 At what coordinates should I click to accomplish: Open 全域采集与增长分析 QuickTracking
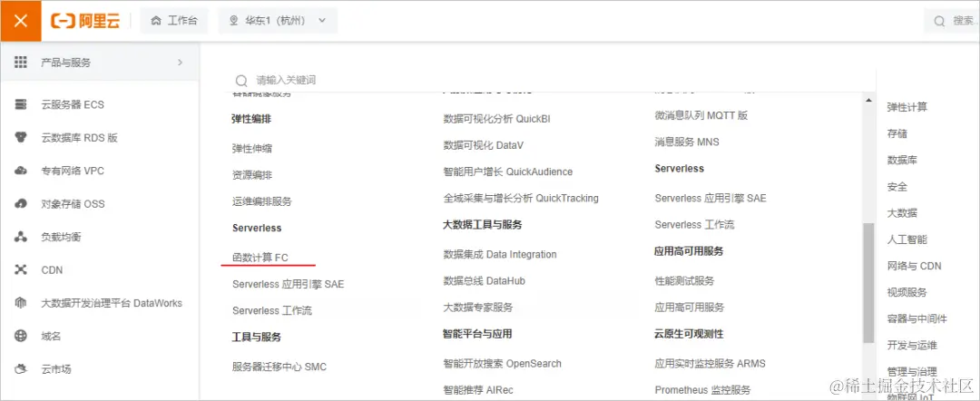tap(521, 198)
